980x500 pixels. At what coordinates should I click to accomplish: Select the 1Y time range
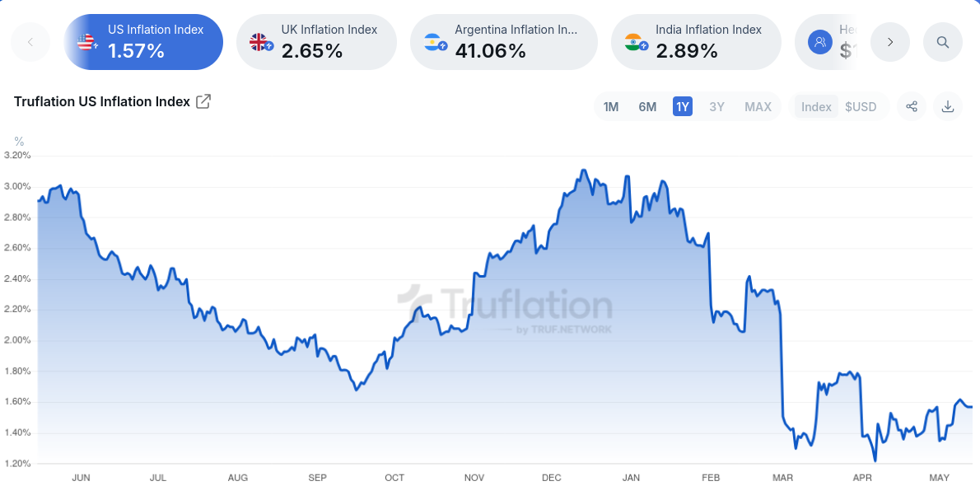[x=682, y=107]
